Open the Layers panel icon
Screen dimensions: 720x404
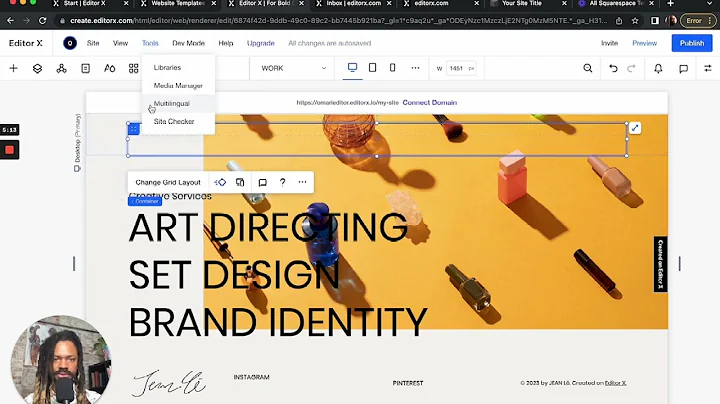pos(37,68)
